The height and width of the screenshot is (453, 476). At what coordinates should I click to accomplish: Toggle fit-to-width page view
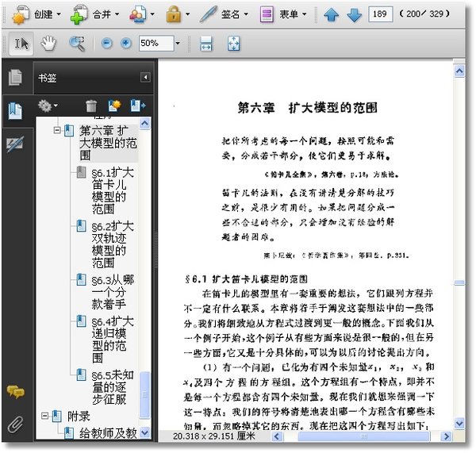pos(206,43)
